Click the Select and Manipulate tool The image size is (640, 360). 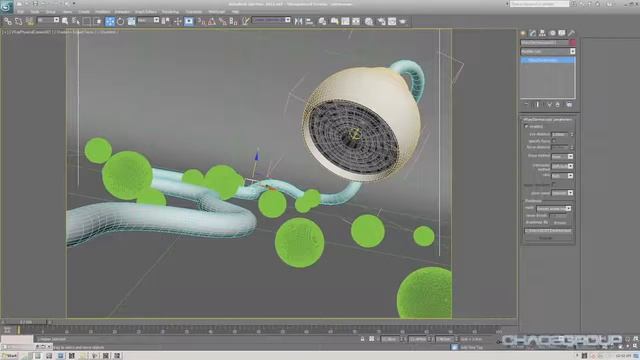178,21
